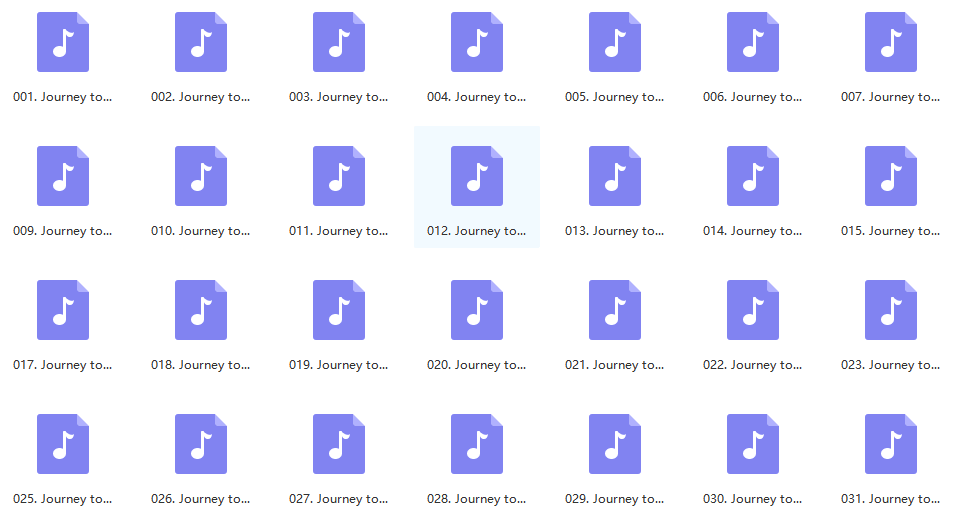Select the 025. Journey to file icon
This screenshot has width=961, height=522.
tap(62, 444)
